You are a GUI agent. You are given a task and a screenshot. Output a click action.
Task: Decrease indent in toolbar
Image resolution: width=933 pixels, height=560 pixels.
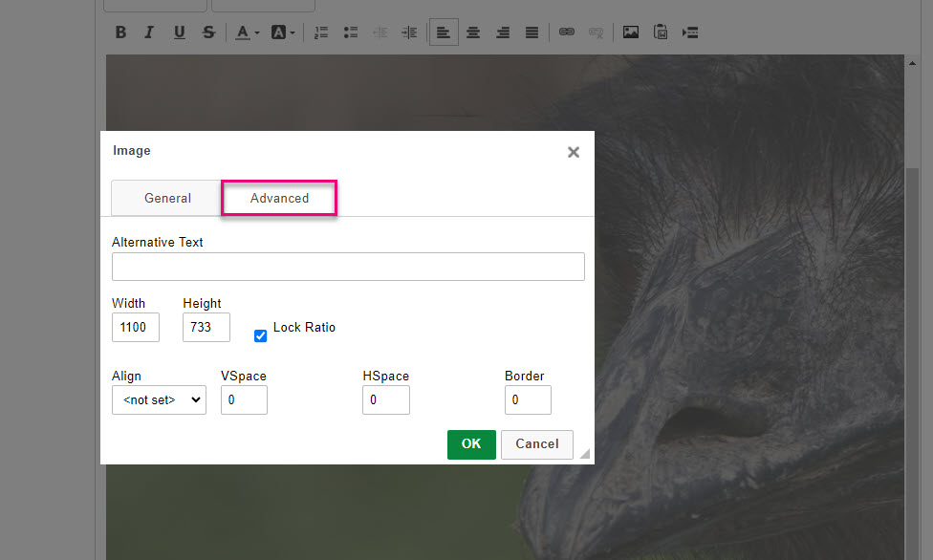pyautogui.click(x=380, y=32)
